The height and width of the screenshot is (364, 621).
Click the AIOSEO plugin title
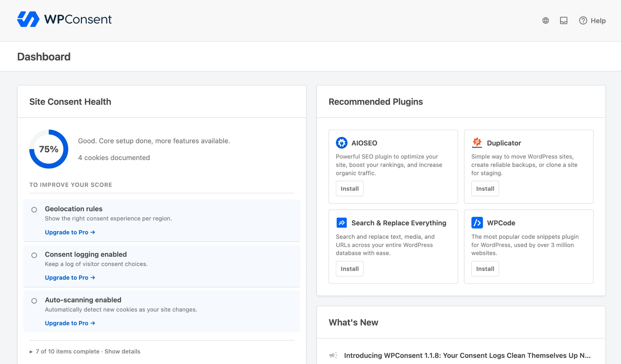coord(364,143)
